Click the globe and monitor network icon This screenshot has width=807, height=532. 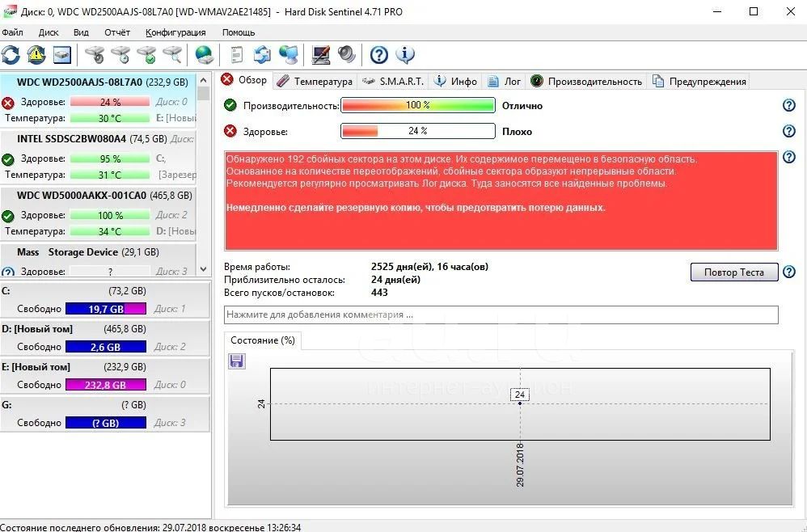click(x=288, y=54)
